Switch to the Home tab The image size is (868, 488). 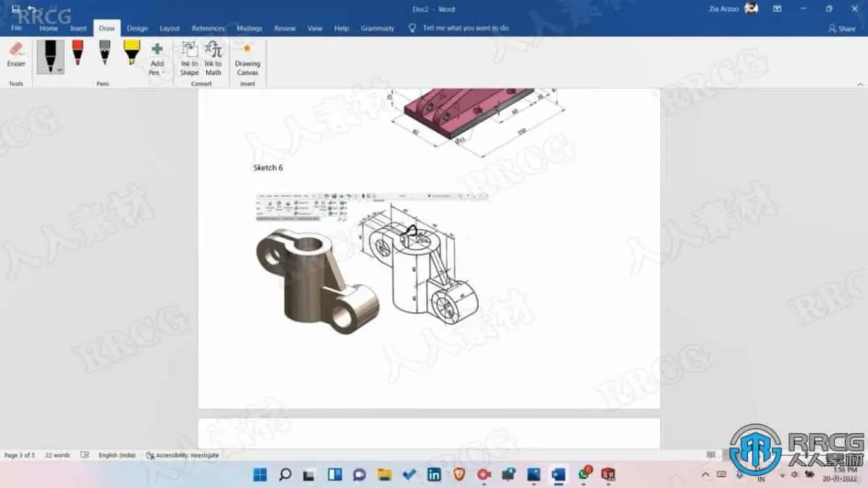[x=48, y=28]
